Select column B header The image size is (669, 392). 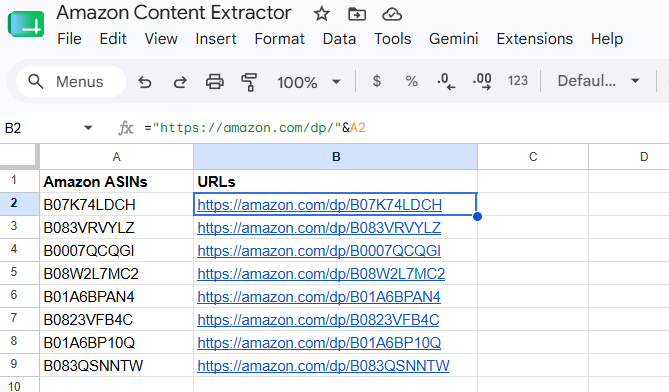click(x=336, y=157)
